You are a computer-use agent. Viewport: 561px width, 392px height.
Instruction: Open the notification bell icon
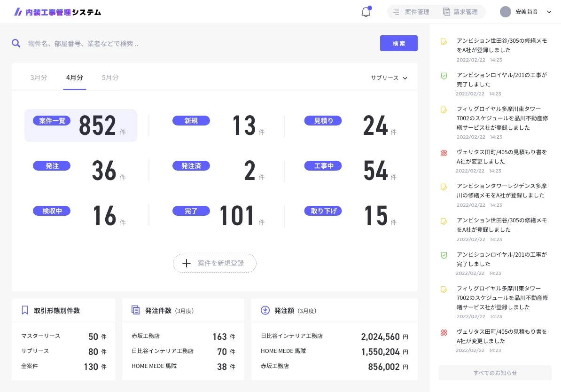[x=366, y=12]
